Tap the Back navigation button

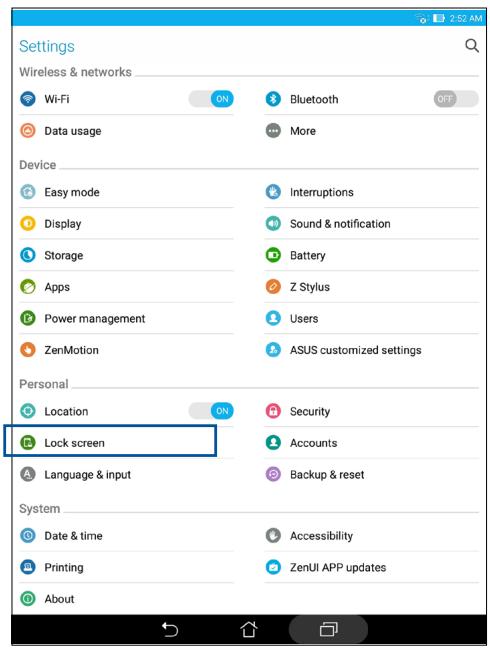[170, 630]
